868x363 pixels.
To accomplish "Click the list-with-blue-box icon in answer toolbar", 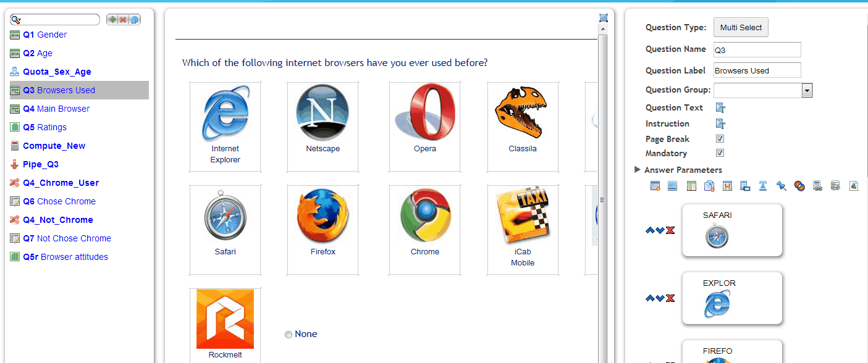I will 745,186.
